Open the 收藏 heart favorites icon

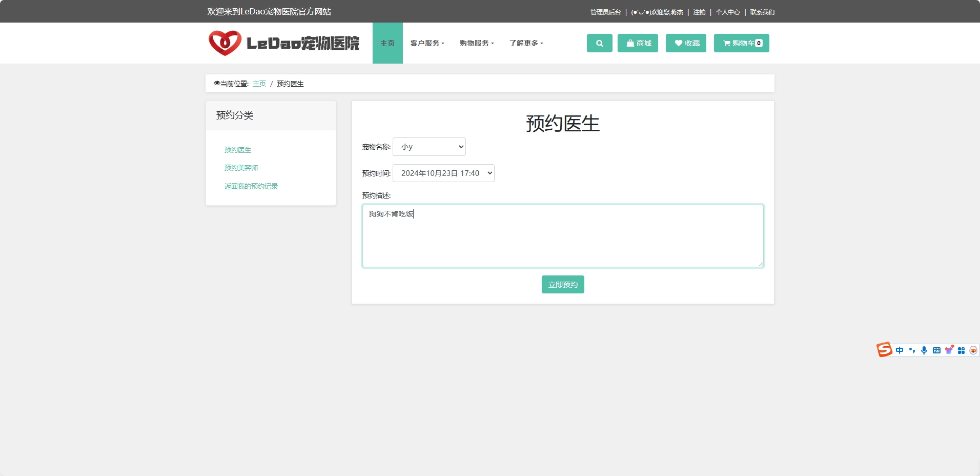(x=686, y=43)
